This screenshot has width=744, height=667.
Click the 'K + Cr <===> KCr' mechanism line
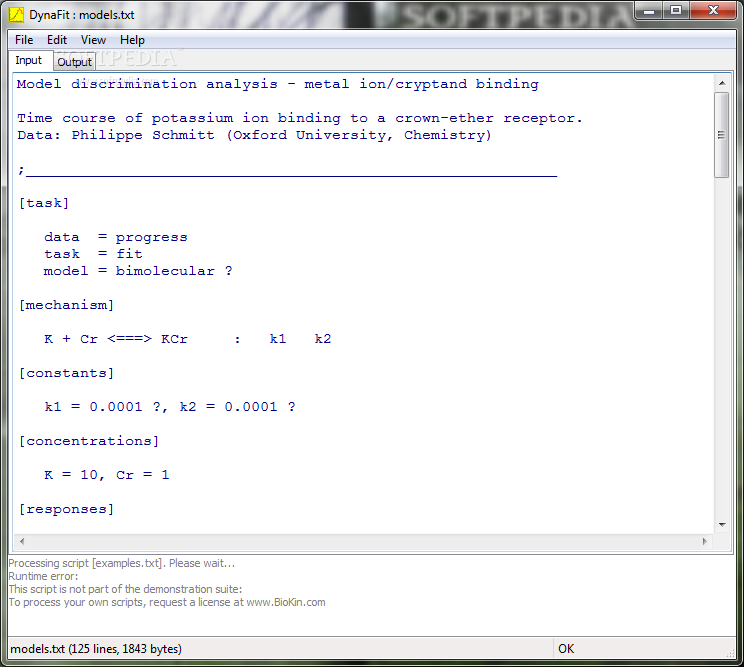click(187, 339)
